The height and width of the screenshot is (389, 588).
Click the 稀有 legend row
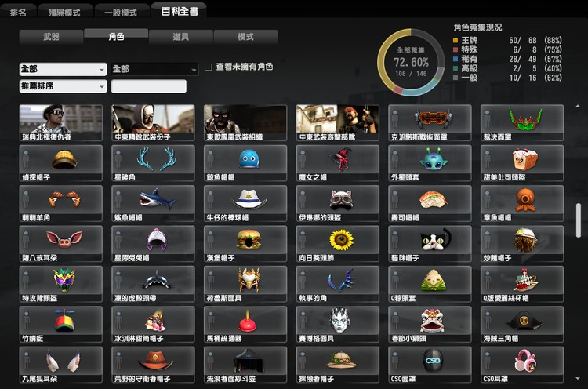pos(508,59)
